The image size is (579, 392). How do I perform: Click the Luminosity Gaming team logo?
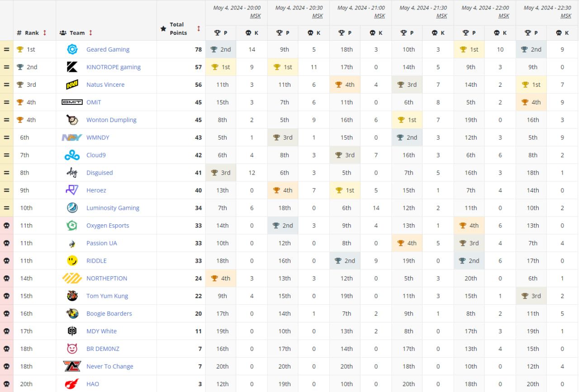point(72,208)
